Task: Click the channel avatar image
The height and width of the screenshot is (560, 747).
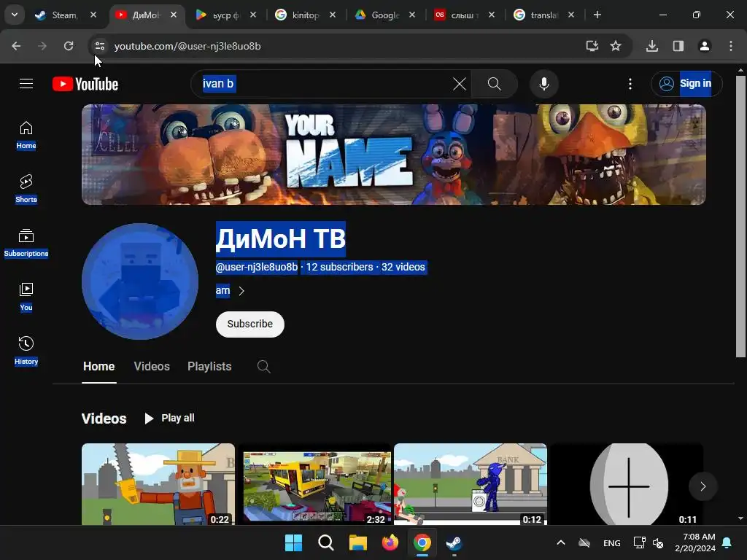Action: [x=140, y=281]
